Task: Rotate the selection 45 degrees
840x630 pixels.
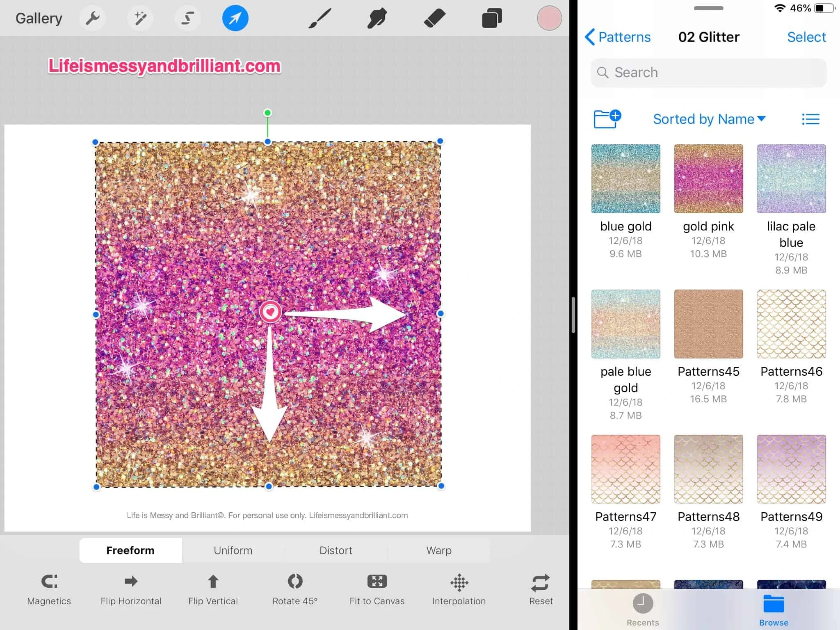Action: click(x=295, y=589)
